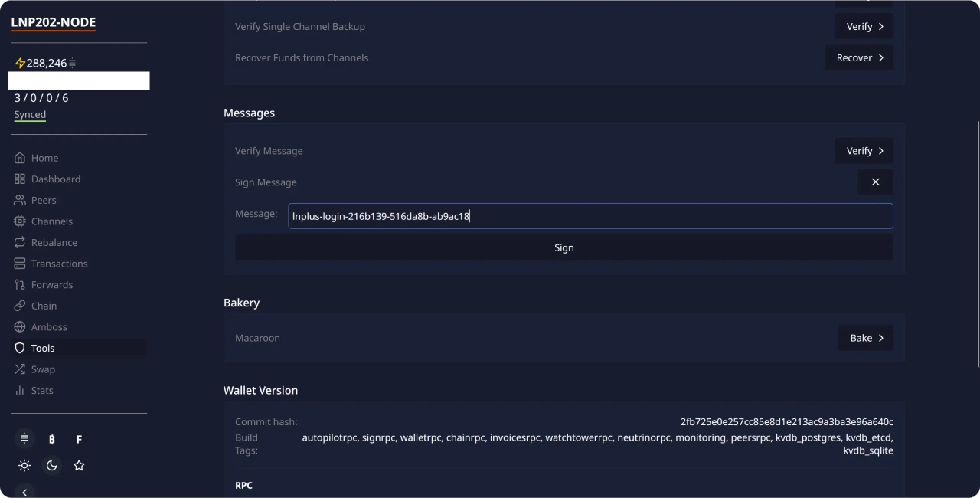Open the Stats menu item
Screen dimensions: 980x498
[42, 391]
